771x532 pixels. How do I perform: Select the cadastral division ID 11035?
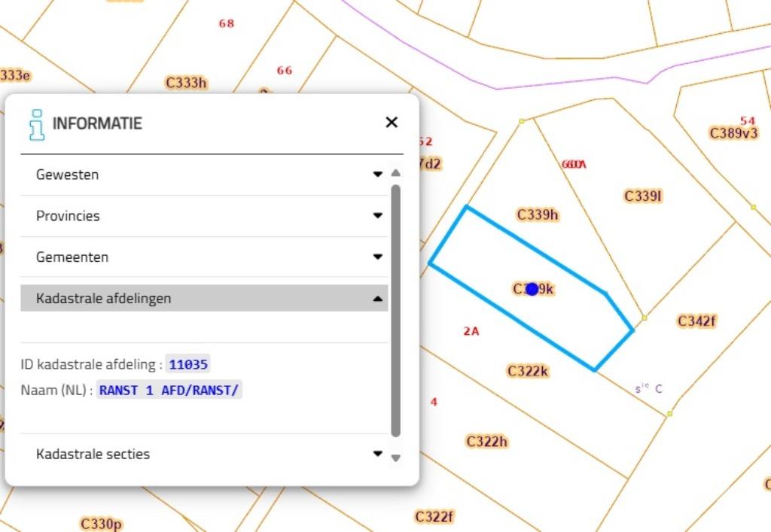pyautogui.click(x=188, y=365)
